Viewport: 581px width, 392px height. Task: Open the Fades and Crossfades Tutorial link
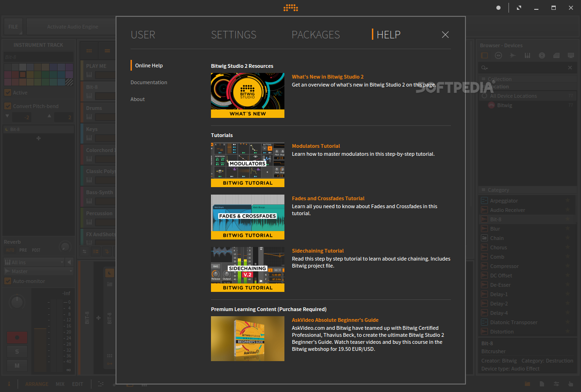coord(328,198)
